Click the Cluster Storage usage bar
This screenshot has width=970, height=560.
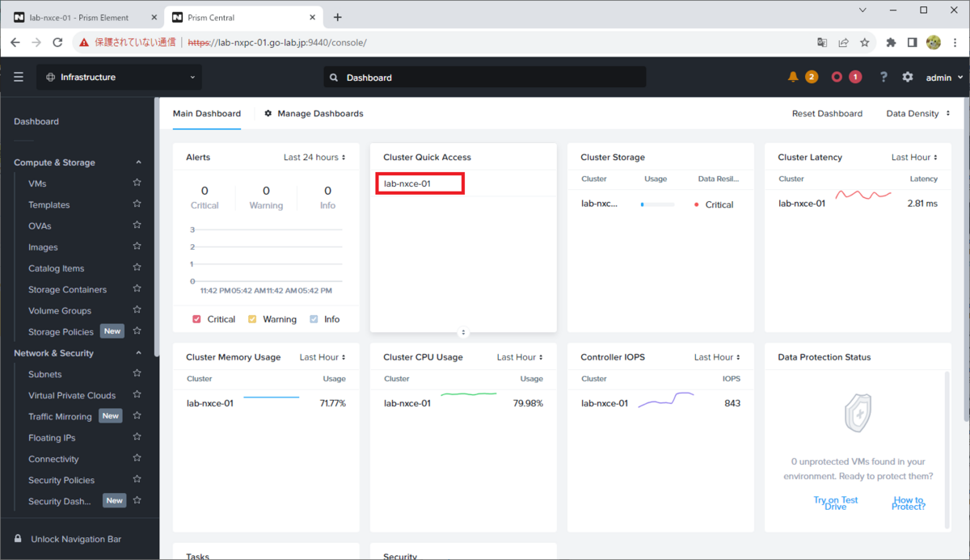click(x=657, y=204)
